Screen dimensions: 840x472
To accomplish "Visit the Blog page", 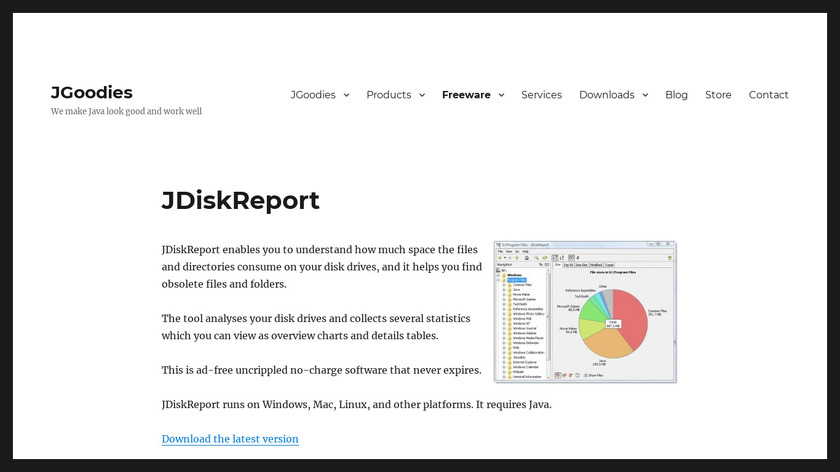I will (x=676, y=95).
